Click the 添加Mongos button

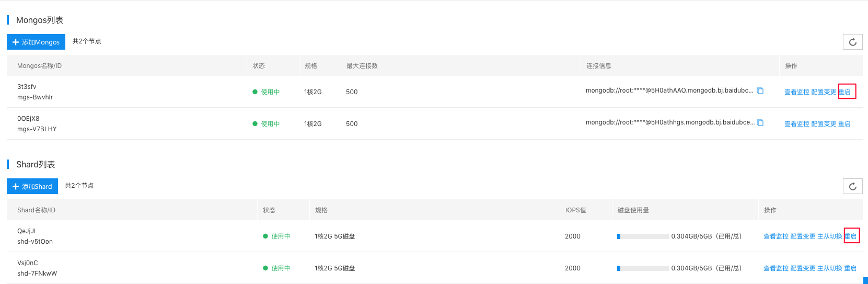pos(36,42)
